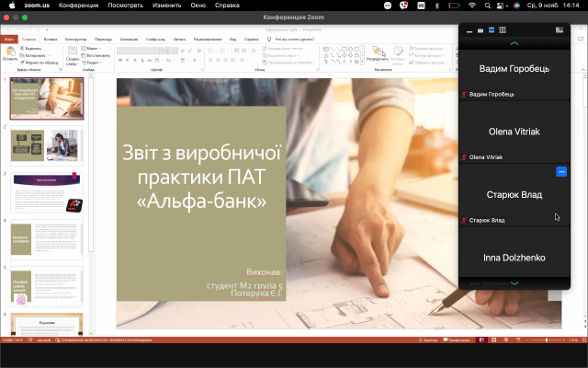Click Comments (Примечания) in status bar
This screenshot has height=368, width=588.
click(x=457, y=339)
